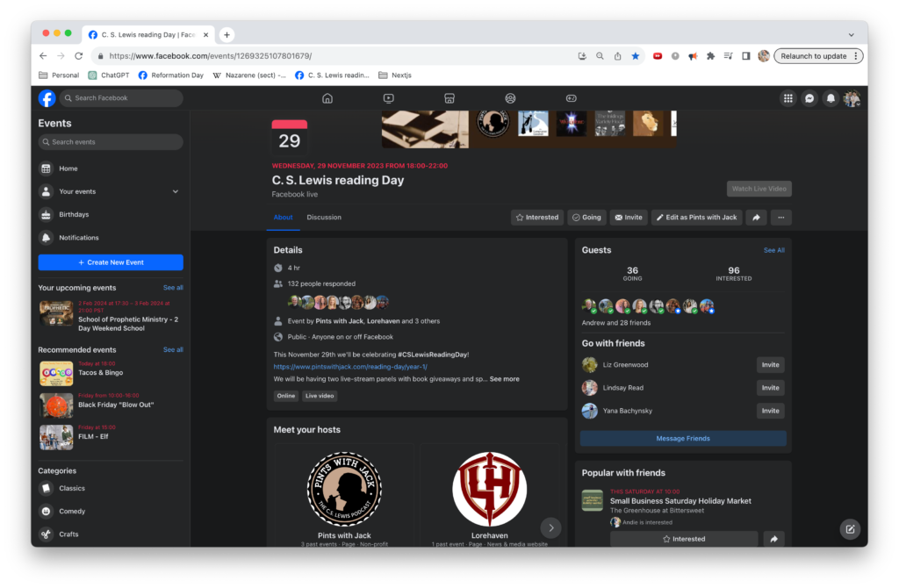Click the Message Friends button

pos(683,439)
